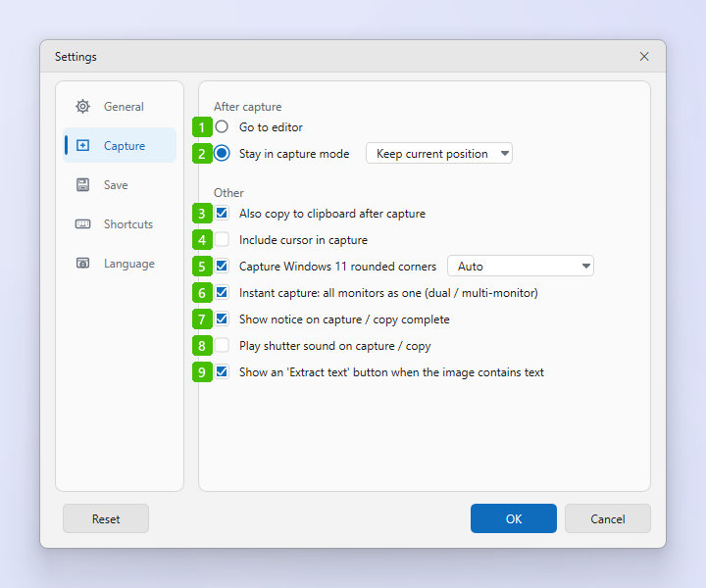This screenshot has height=588, width=706.
Task: Toggle Capture Windows 11 rounded corners checkbox
Action: (222, 266)
